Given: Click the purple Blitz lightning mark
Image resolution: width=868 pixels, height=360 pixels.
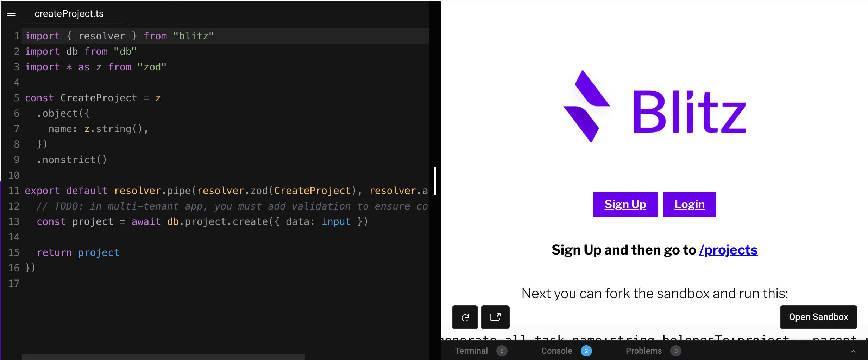Looking at the screenshot, I should [587, 105].
